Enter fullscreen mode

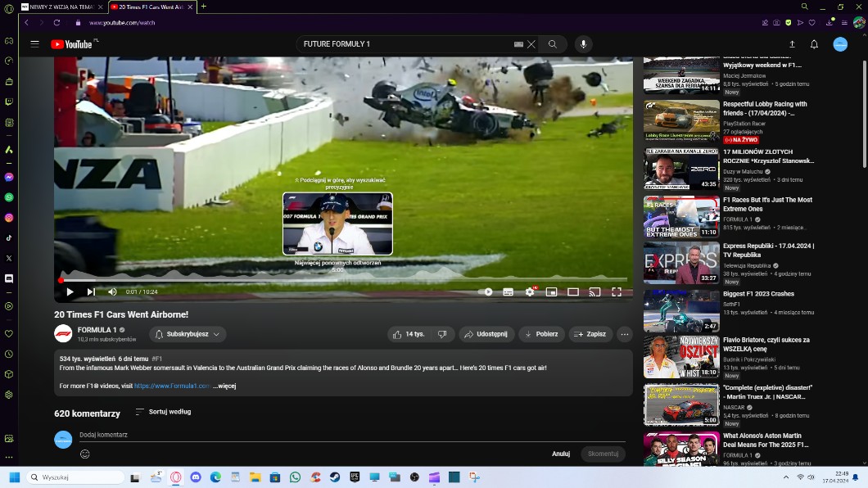tap(617, 291)
